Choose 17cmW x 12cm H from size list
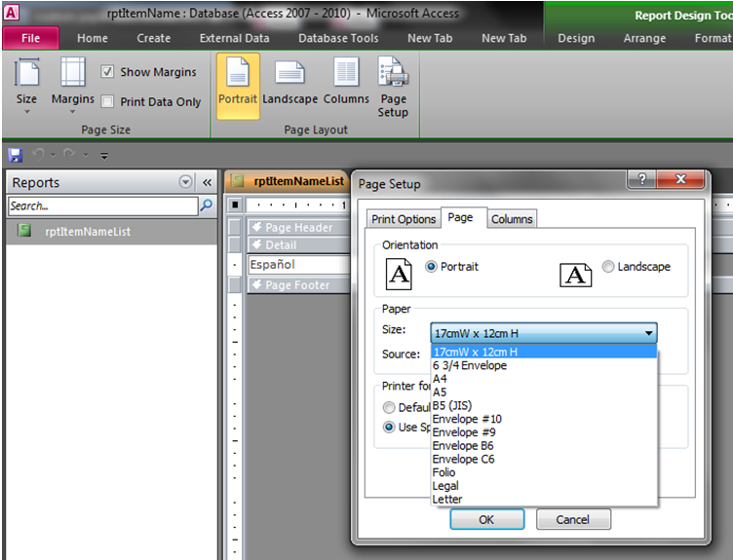Image resolution: width=733 pixels, height=560 pixels. point(544,352)
